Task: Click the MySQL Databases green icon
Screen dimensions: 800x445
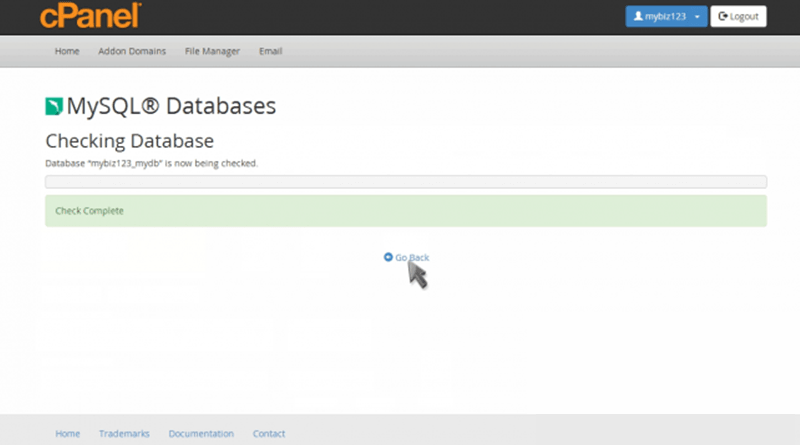Action: 54,106
